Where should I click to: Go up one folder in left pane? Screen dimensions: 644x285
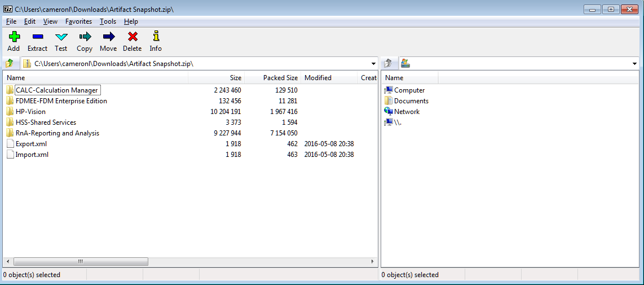click(10, 63)
